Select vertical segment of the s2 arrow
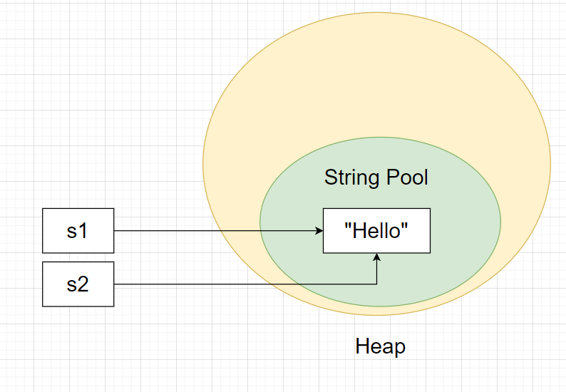 (x=377, y=272)
